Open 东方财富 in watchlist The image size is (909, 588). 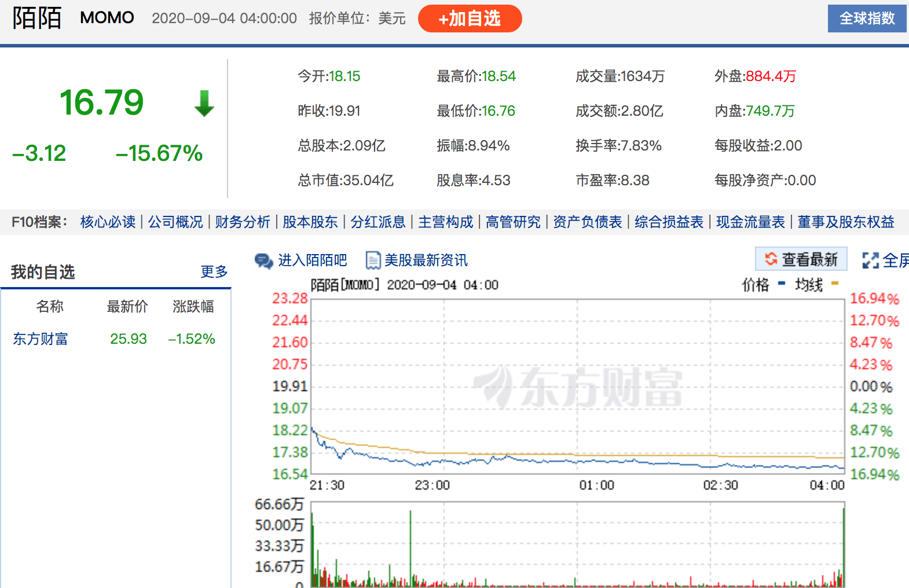[41, 339]
